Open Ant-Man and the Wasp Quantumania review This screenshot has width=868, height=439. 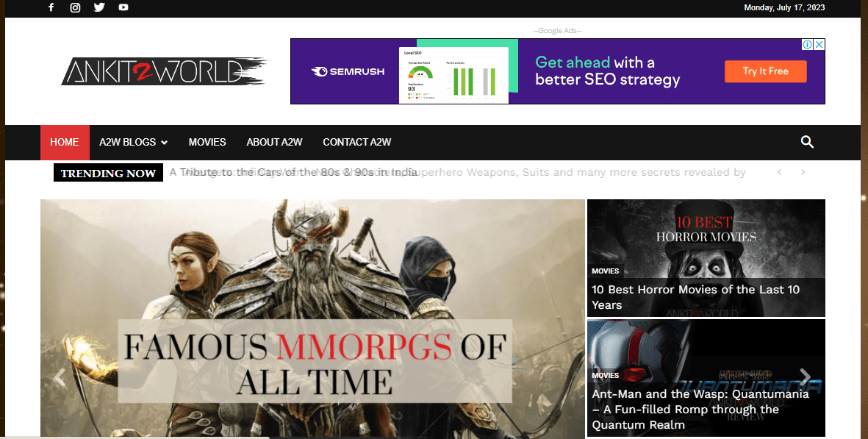700,410
